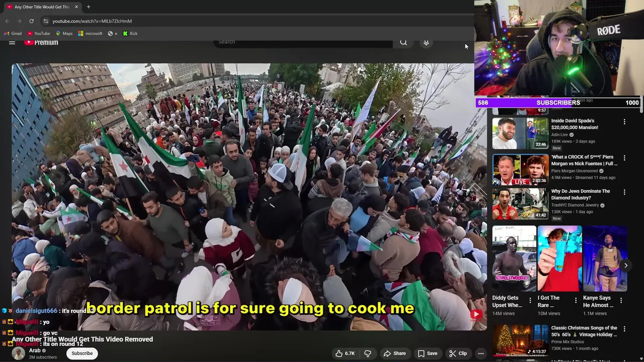
Task: Save the video to playlist
Action: 428,353
